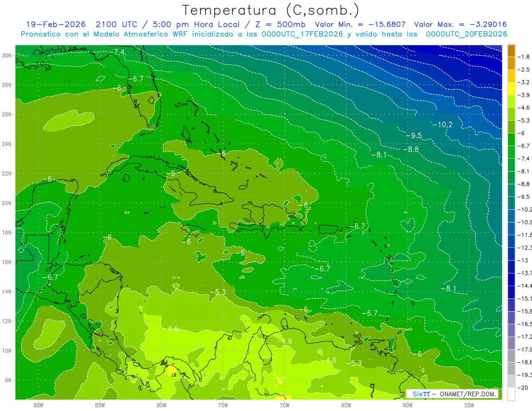
Task: Click "0000UTC_17FEB2026" initialization time text
Action: pyautogui.click(x=303, y=34)
